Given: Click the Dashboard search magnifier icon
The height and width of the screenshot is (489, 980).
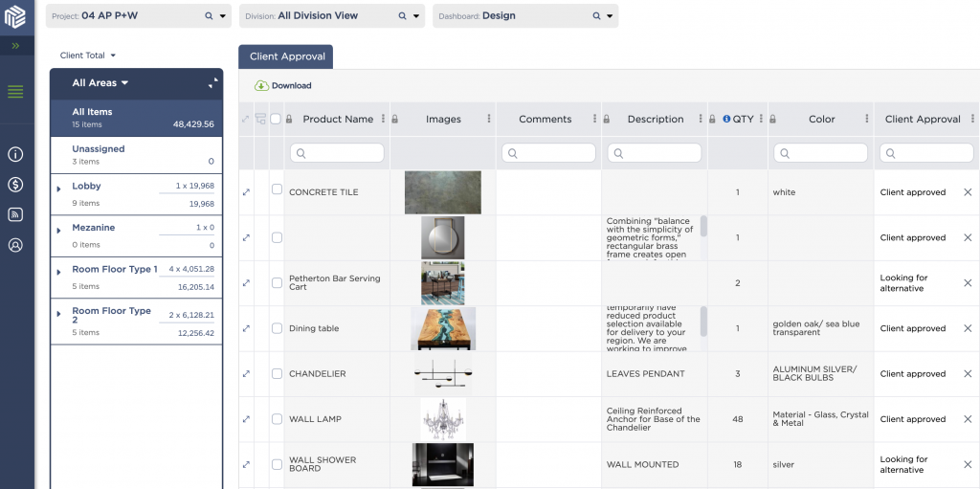Looking at the screenshot, I should 596,16.
